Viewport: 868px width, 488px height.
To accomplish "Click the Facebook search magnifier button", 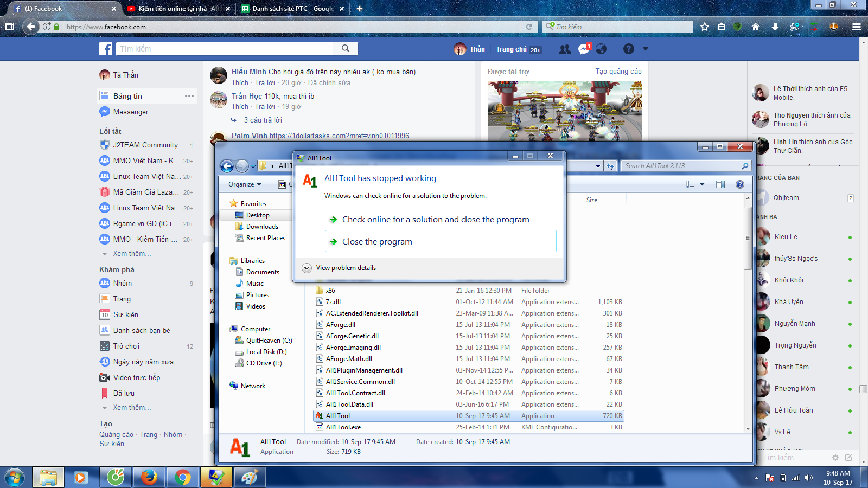I will (x=346, y=49).
